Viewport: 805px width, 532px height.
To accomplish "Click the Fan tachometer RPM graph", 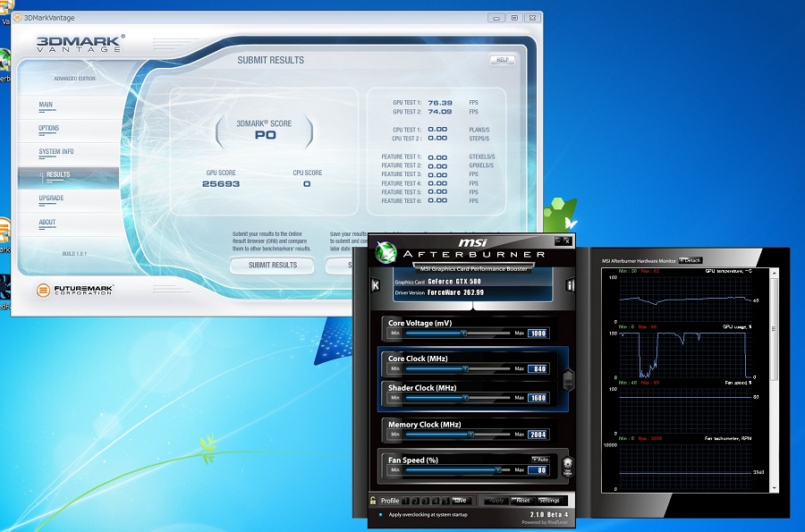I will [x=685, y=467].
